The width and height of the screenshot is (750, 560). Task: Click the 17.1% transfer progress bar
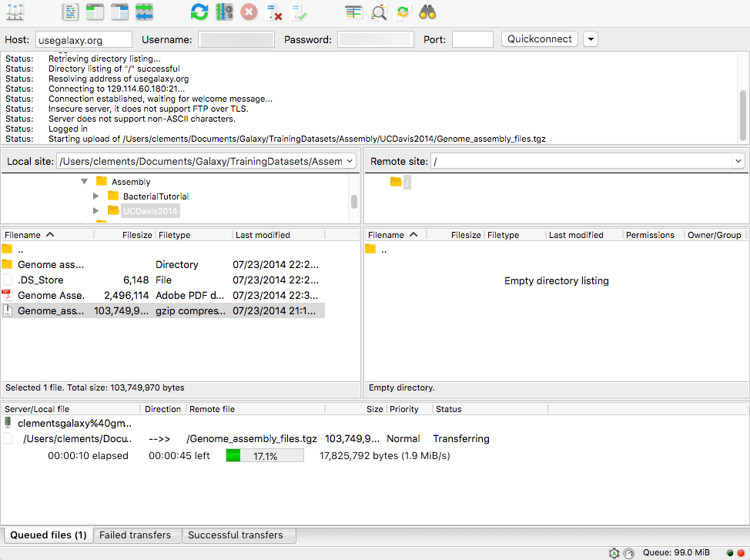coord(265,456)
